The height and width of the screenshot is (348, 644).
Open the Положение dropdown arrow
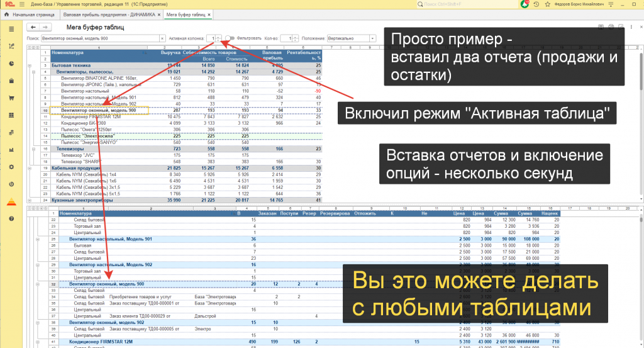pos(372,38)
